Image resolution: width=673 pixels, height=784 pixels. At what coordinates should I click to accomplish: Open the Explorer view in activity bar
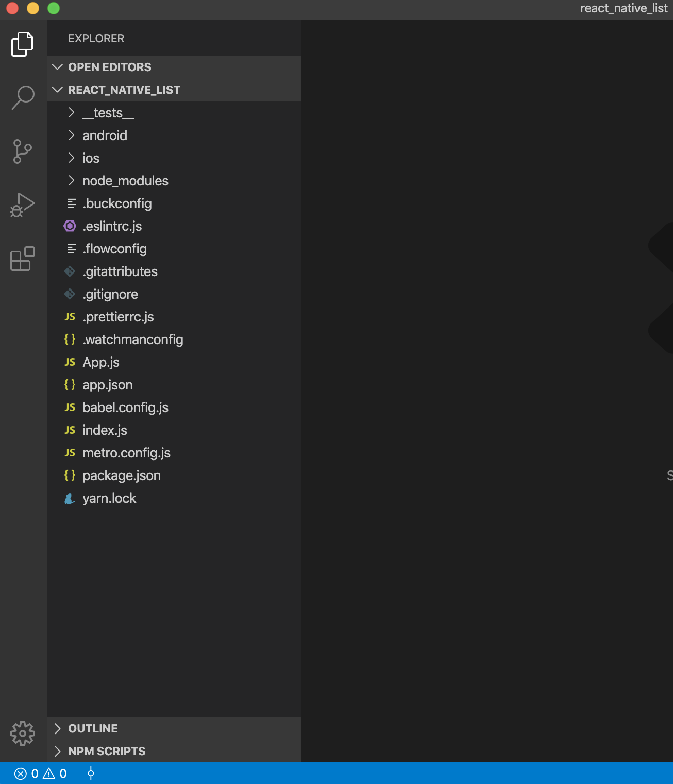(22, 44)
